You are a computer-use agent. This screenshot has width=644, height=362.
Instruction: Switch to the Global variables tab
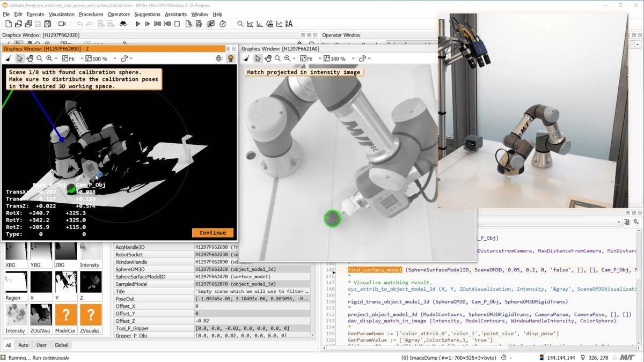coord(61,345)
